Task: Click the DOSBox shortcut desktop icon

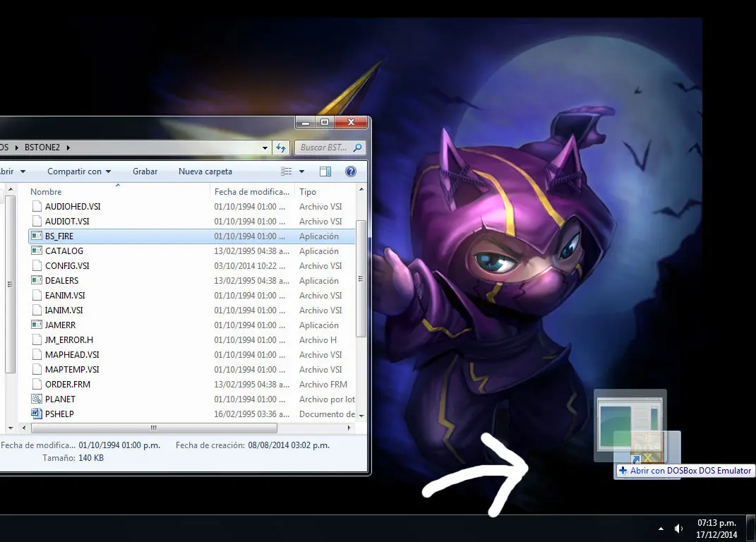Action: pyautogui.click(x=647, y=448)
